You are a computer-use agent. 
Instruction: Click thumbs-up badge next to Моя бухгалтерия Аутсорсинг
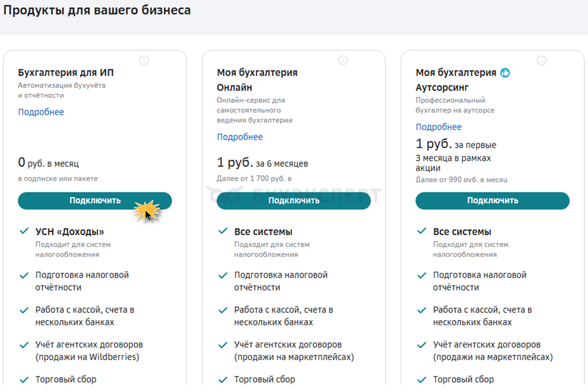[505, 73]
